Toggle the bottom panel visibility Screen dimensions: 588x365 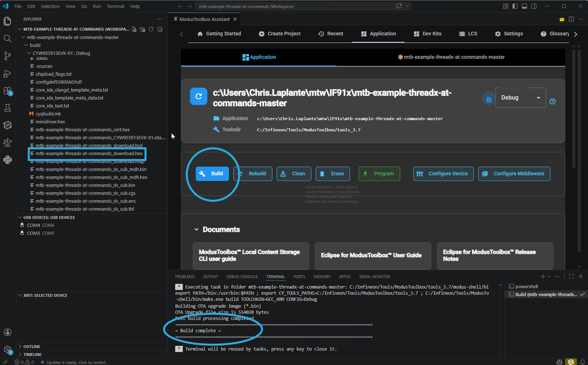click(x=524, y=6)
